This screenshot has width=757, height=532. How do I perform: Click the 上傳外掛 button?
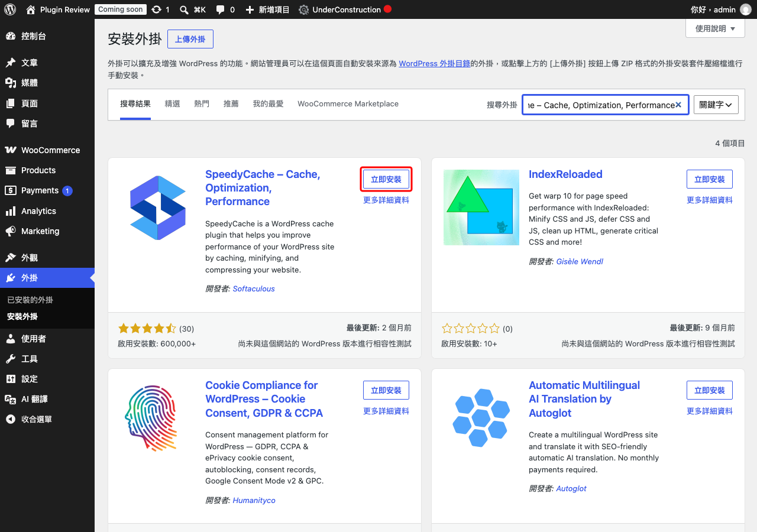pos(190,39)
